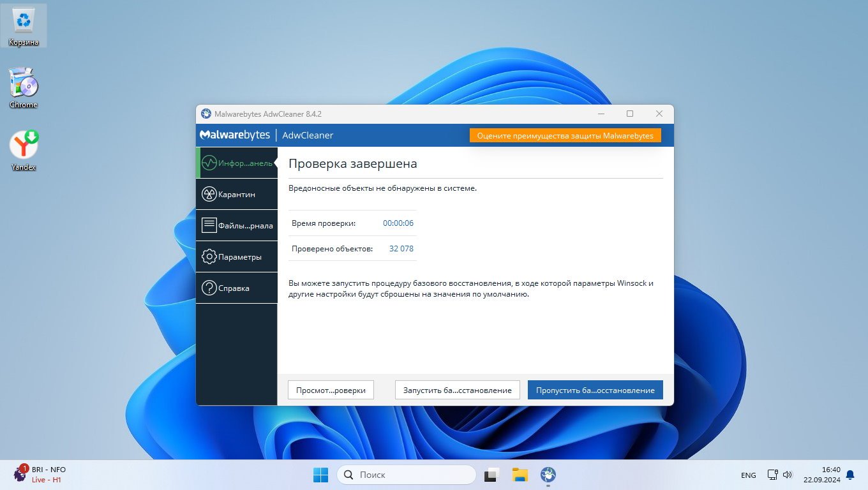The height and width of the screenshot is (490, 868).
Task: Open the Windows Start menu
Action: (x=320, y=475)
